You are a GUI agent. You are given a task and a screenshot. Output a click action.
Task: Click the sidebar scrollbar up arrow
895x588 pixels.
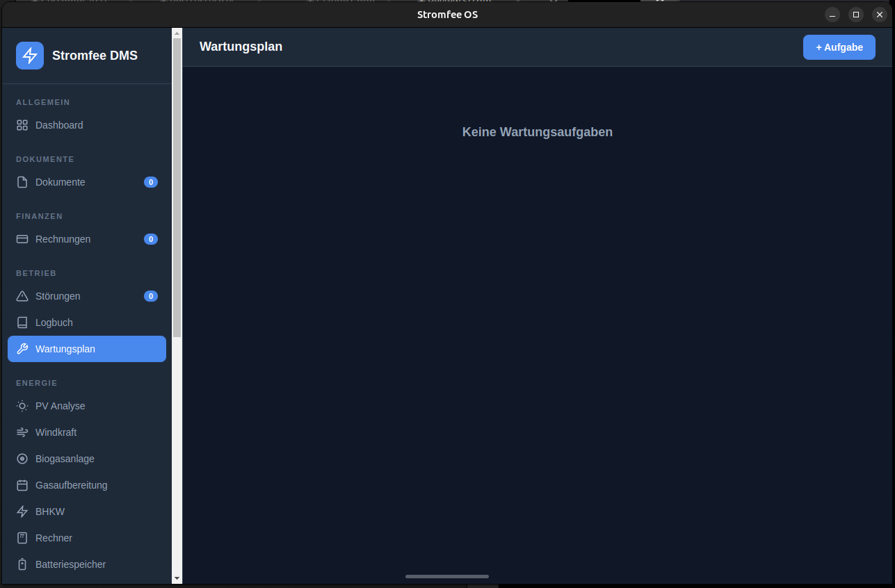[177, 33]
